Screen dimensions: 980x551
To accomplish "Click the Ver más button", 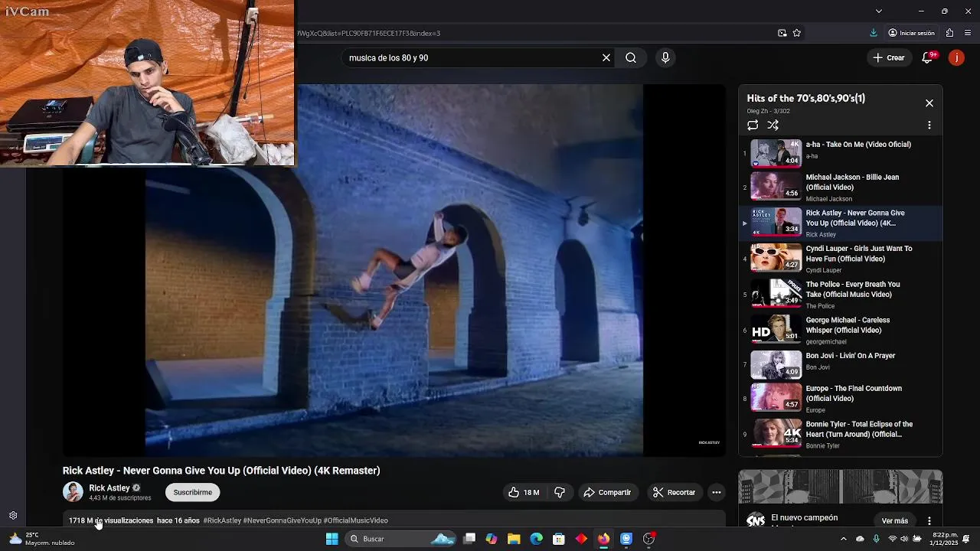I will [x=894, y=520].
